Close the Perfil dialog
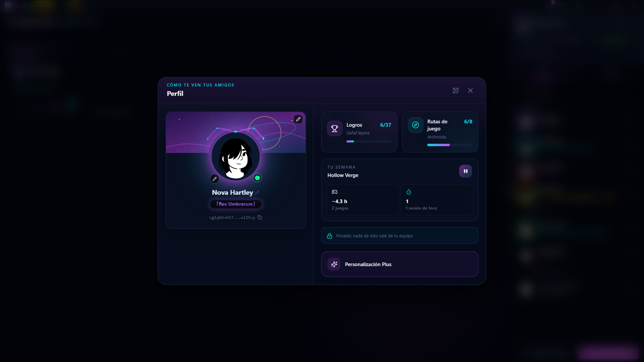This screenshot has width=644, height=362. point(470,90)
